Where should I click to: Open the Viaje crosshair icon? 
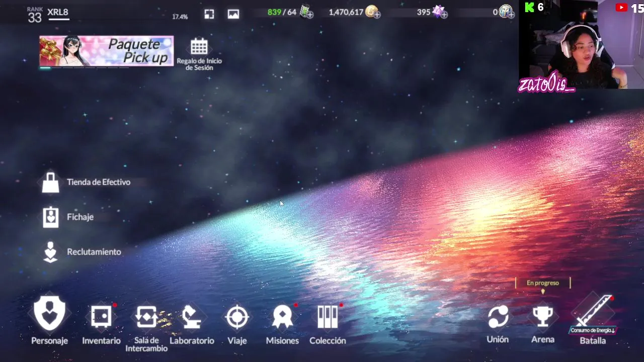click(237, 317)
